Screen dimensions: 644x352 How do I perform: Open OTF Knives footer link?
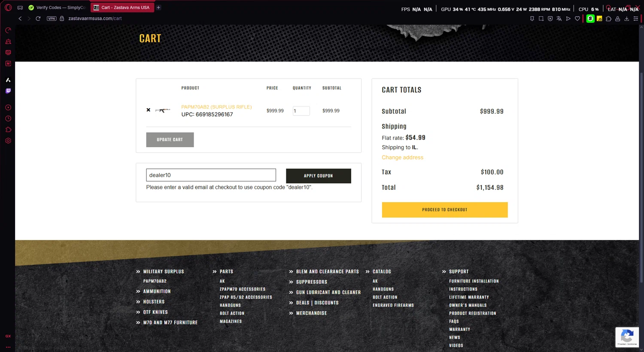click(155, 312)
